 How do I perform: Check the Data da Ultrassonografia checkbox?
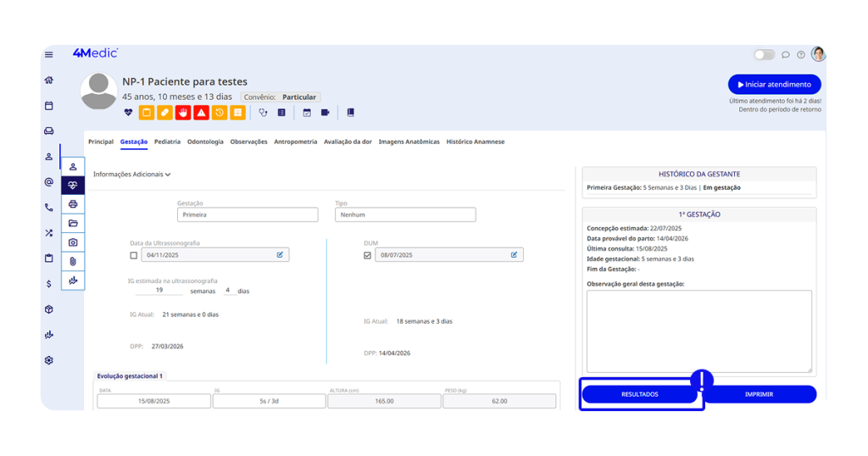(134, 255)
